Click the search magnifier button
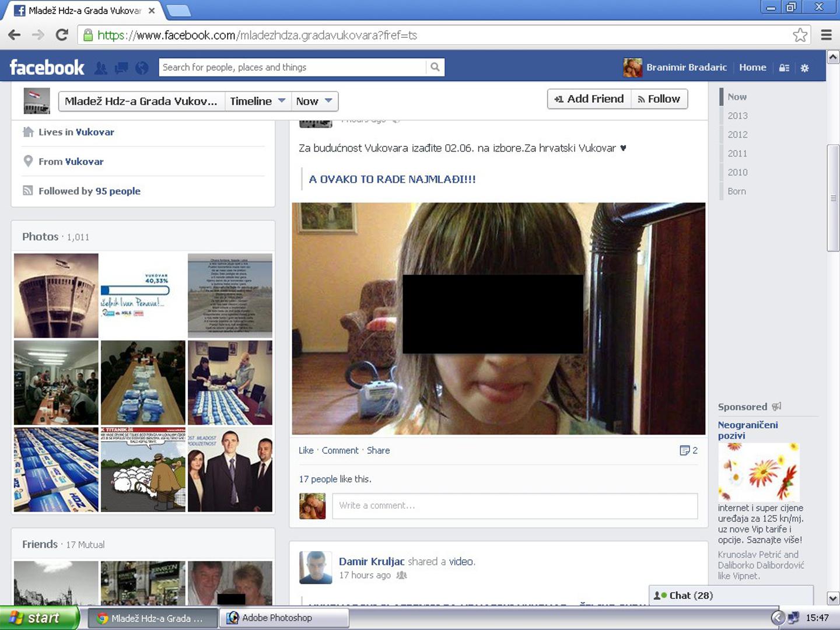840x630 pixels. click(x=435, y=67)
